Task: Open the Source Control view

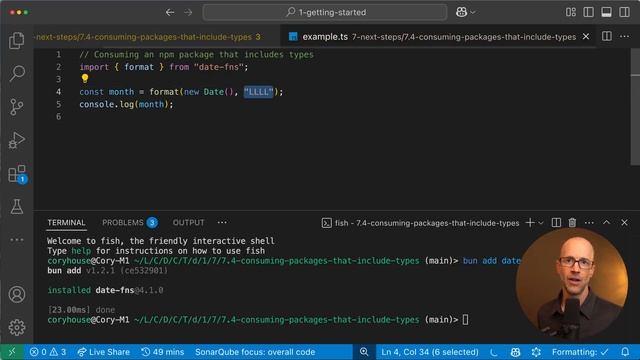Action: tap(17, 107)
